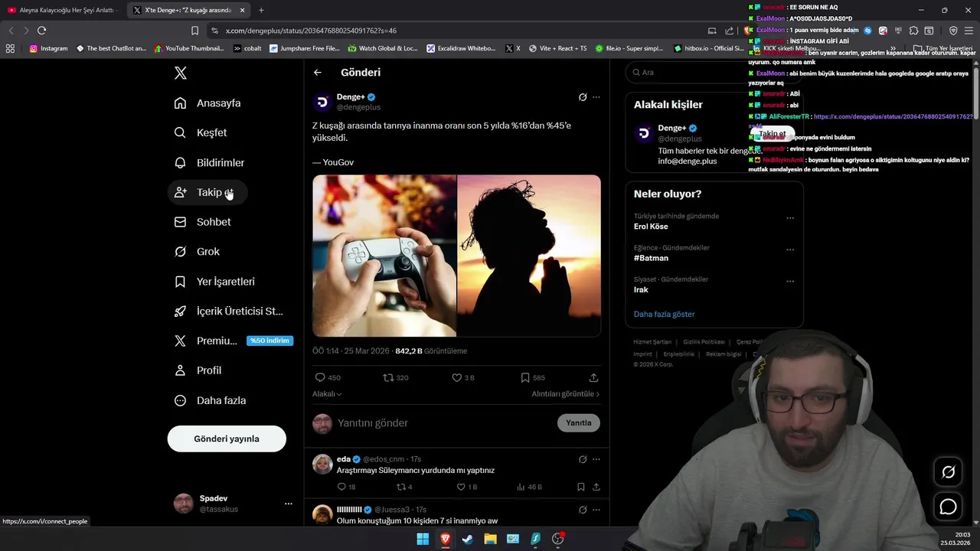Open Anasayfa from the sidebar
Viewport: 980px width, 551px height.
click(x=207, y=103)
